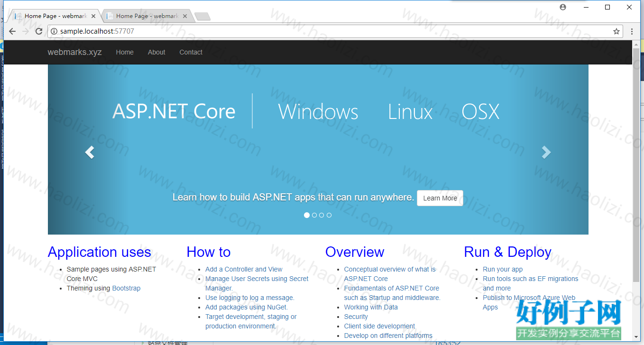The height and width of the screenshot is (345, 644).
Task: Bookmark this page with the star icon
Action: point(616,31)
